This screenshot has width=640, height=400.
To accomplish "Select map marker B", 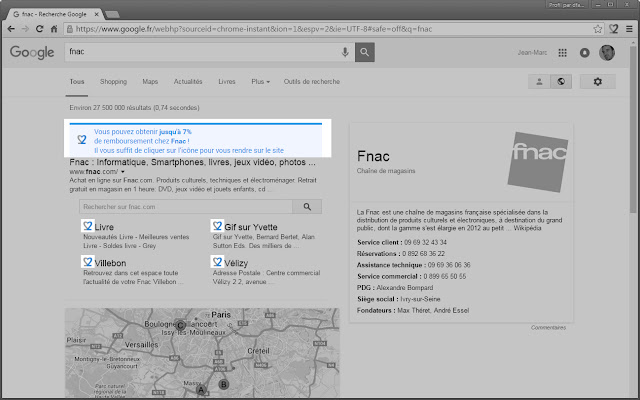I will pyautogui.click(x=223, y=384).
